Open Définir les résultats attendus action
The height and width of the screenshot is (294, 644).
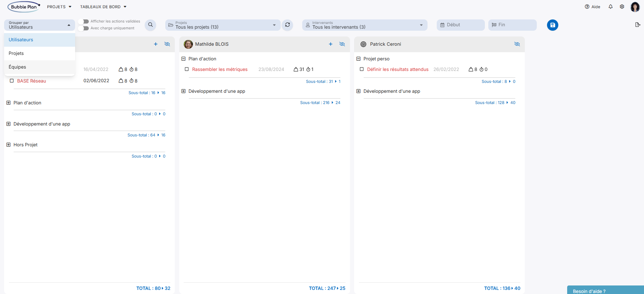[397, 69]
